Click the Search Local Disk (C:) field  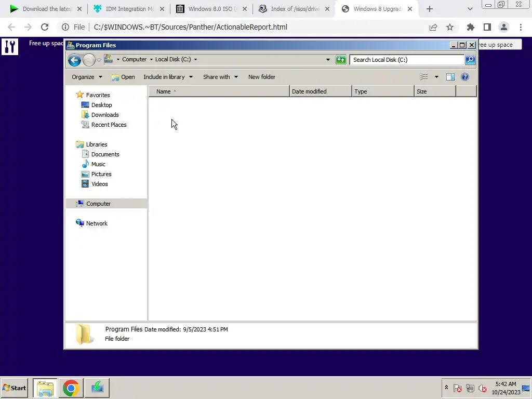click(x=406, y=60)
